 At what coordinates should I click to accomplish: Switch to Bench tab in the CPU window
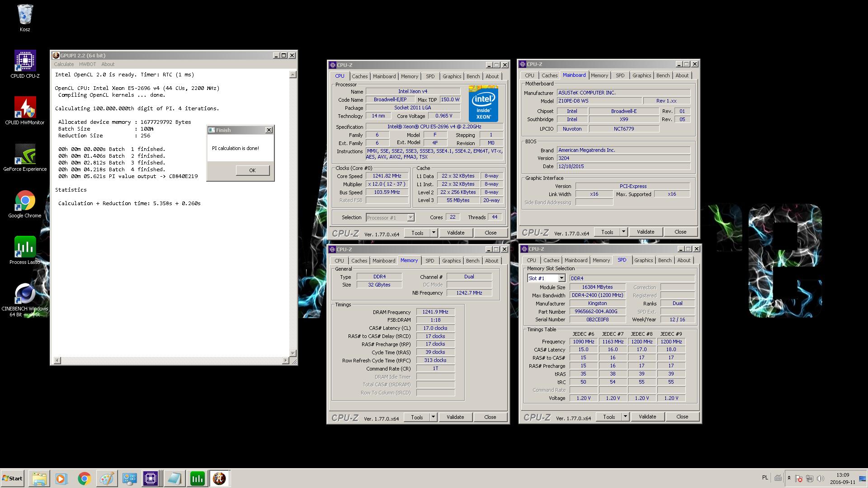(x=473, y=76)
